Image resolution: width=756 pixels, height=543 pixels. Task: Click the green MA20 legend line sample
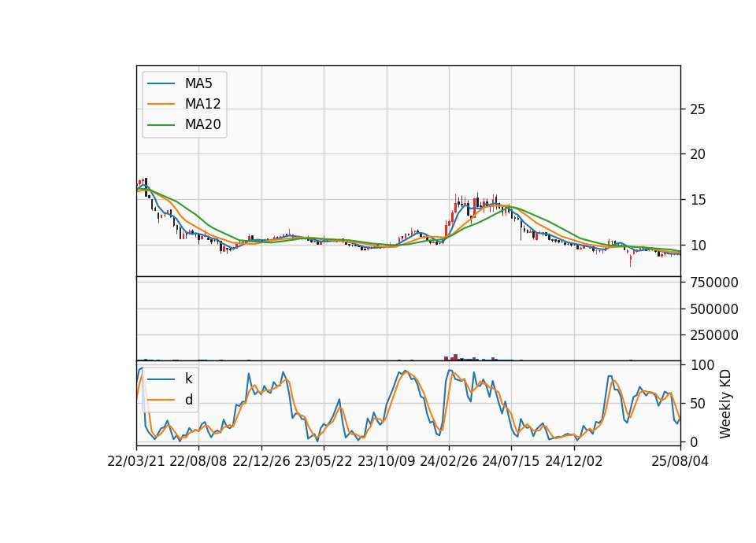coord(161,124)
